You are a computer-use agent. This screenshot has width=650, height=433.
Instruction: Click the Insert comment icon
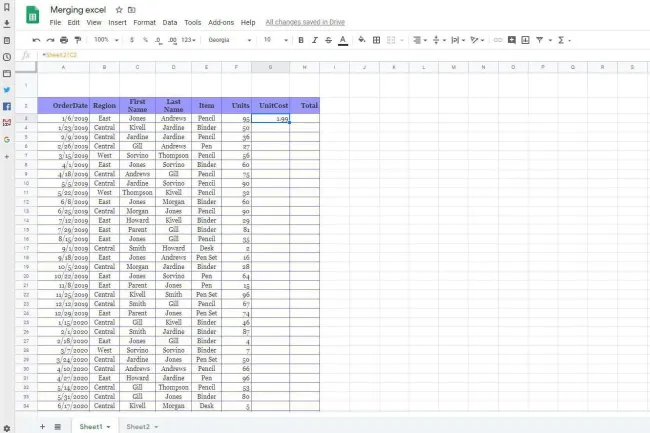[512, 40]
